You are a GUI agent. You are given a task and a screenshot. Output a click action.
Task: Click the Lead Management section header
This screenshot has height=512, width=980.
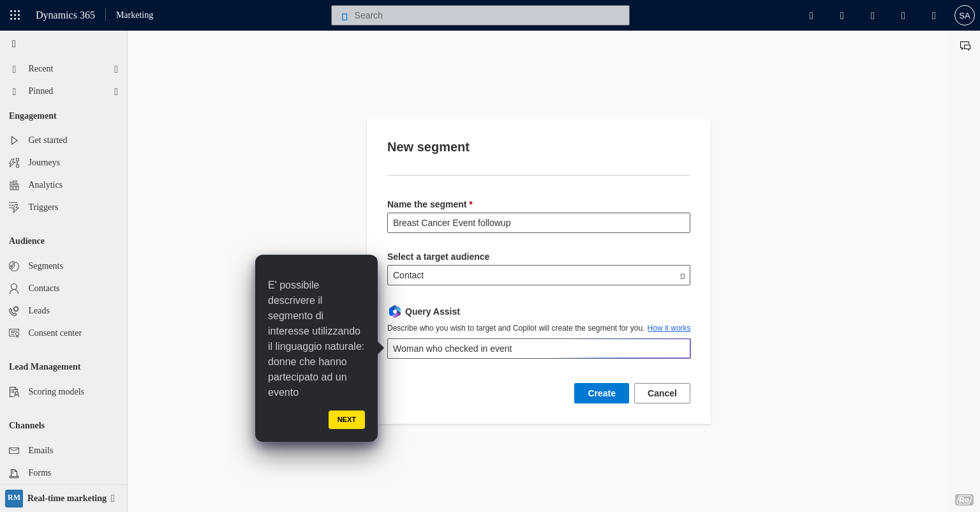tap(45, 367)
